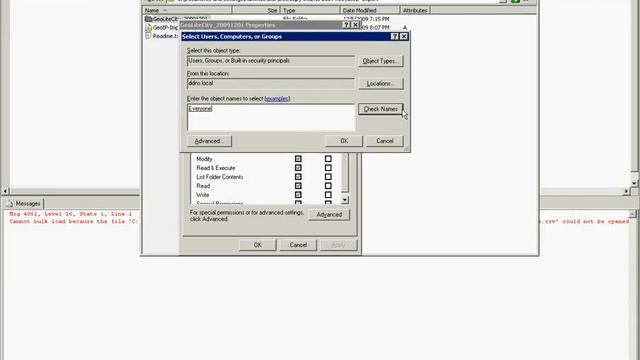Screen dimensions: 640x360
Task: Cancel the Select Users dialog
Action: click(x=384, y=141)
